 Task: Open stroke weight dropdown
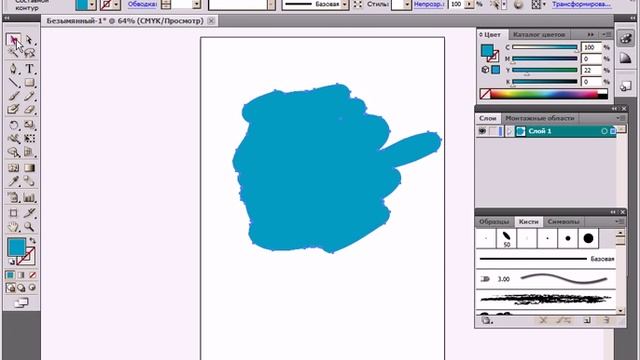197,4
